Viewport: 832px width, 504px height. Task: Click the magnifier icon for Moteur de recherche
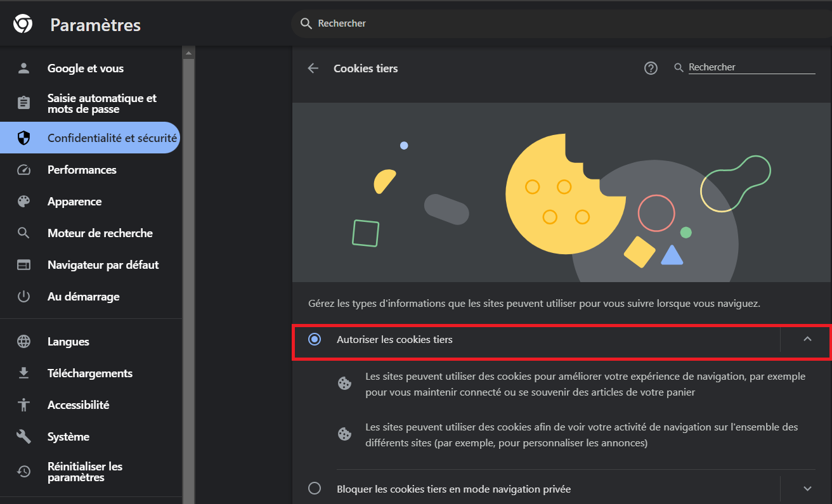pos(23,233)
